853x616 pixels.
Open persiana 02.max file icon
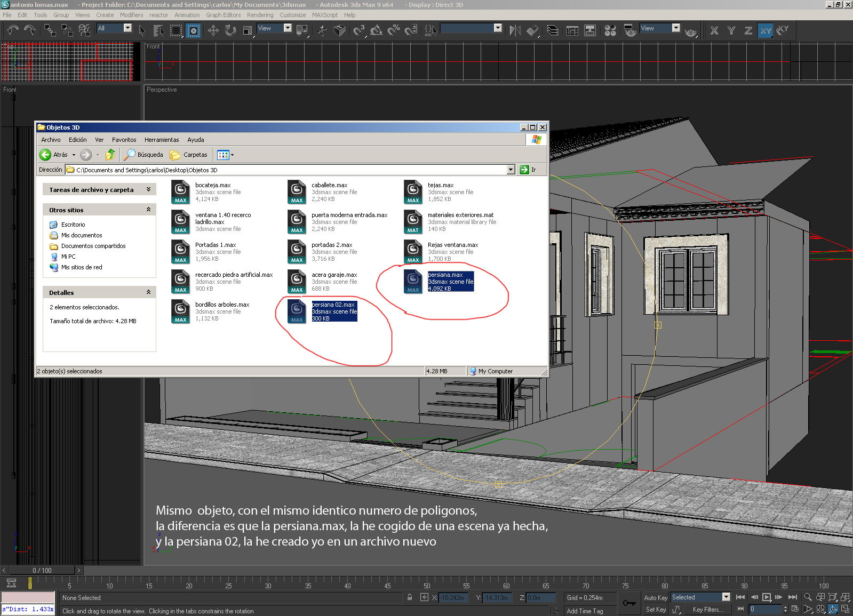click(x=297, y=311)
